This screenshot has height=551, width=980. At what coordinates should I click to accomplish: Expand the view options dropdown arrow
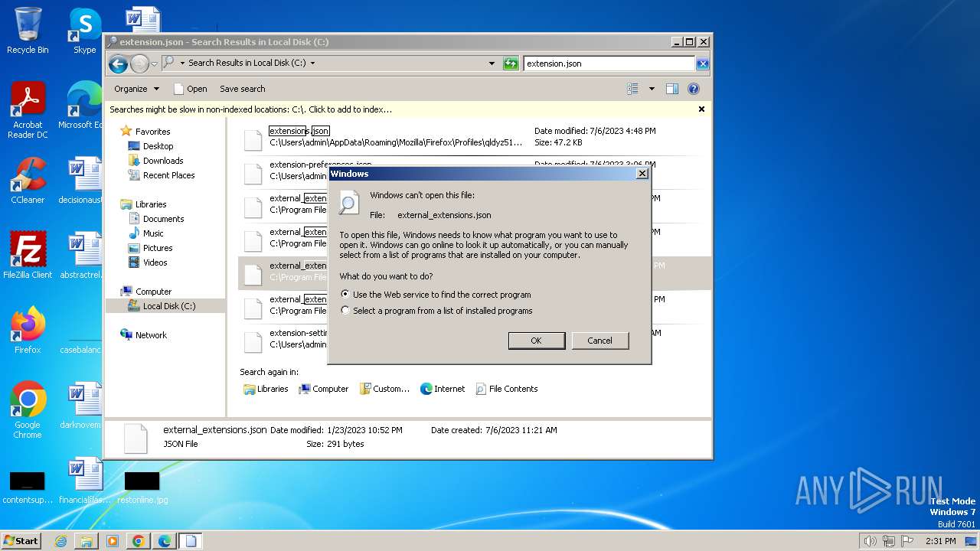652,89
